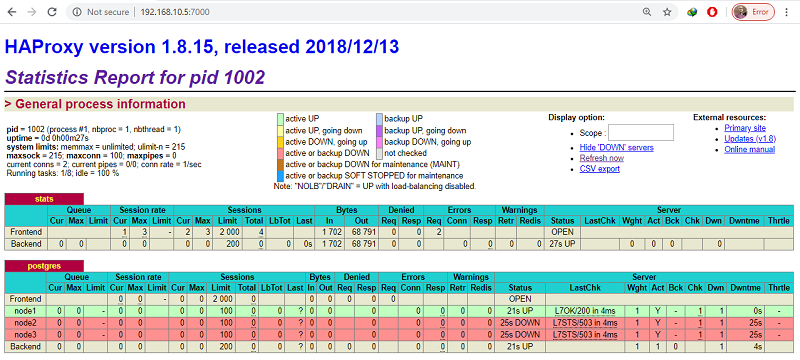800x360 pixels.
Task: Open the colorful globe extension icon
Action: tap(692, 12)
